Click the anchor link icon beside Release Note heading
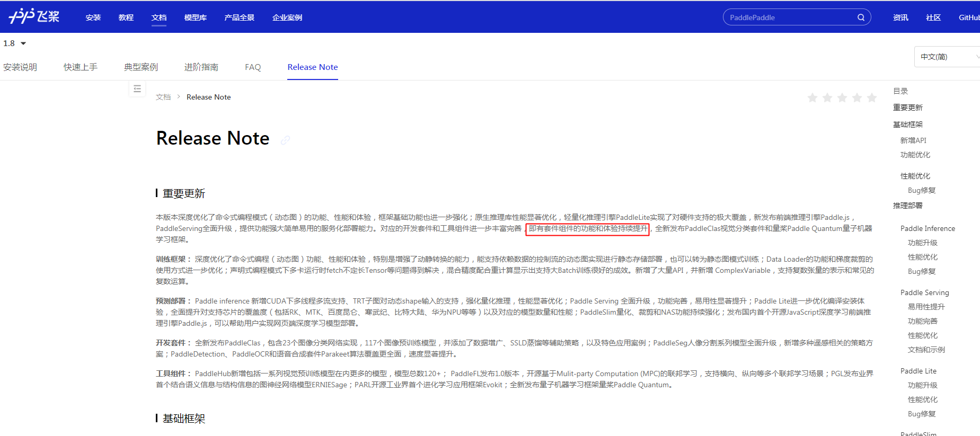This screenshot has width=980, height=436. pos(285,140)
